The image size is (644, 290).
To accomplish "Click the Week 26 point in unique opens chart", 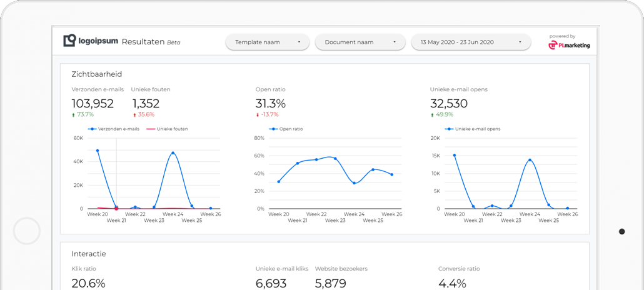I will click(568, 208).
